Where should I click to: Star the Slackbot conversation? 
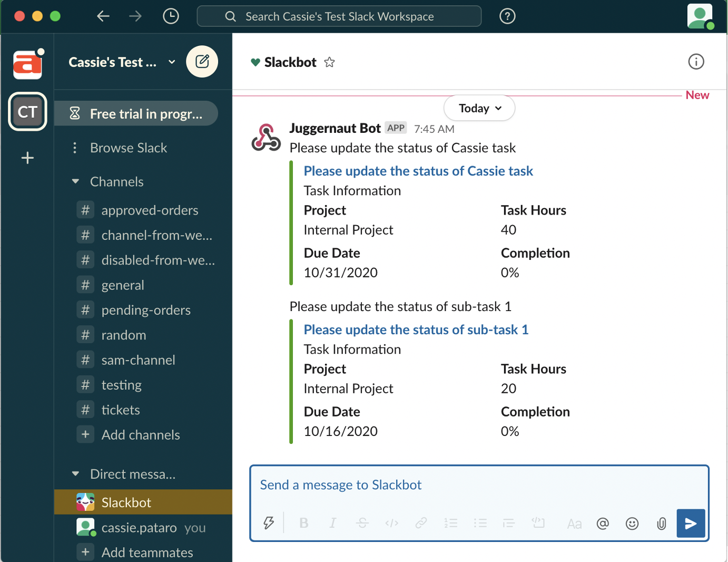[x=329, y=62]
